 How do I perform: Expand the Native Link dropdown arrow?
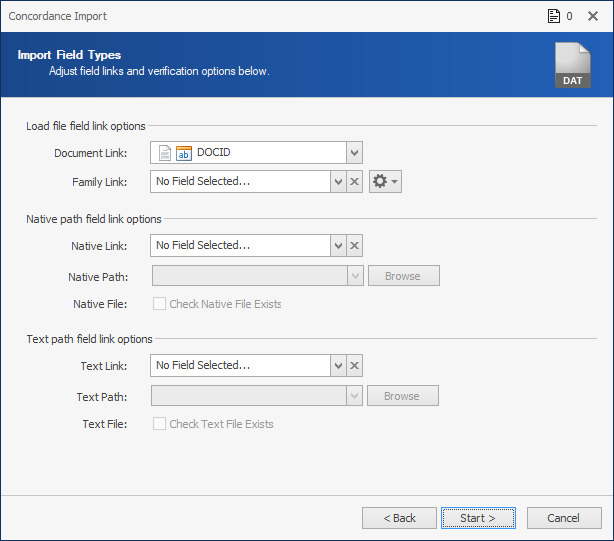338,246
